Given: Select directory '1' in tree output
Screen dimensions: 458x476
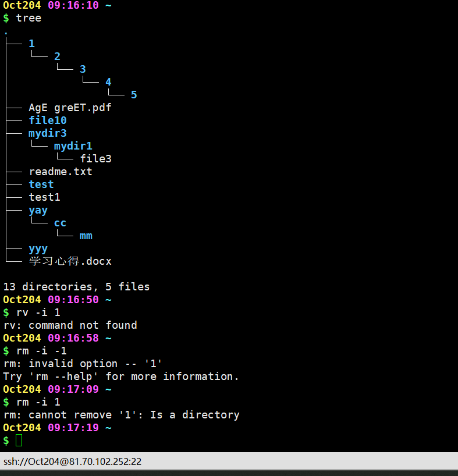Looking at the screenshot, I should click(31, 44).
